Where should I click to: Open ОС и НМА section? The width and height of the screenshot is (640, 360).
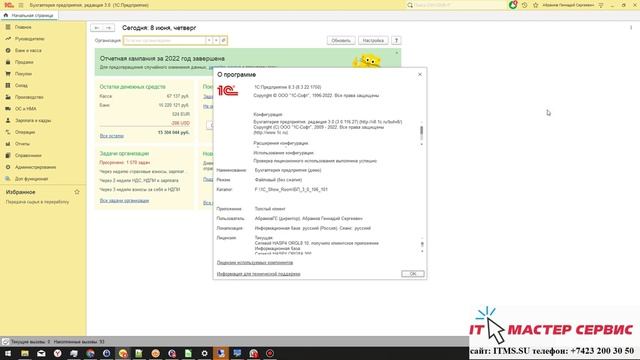coord(25,109)
